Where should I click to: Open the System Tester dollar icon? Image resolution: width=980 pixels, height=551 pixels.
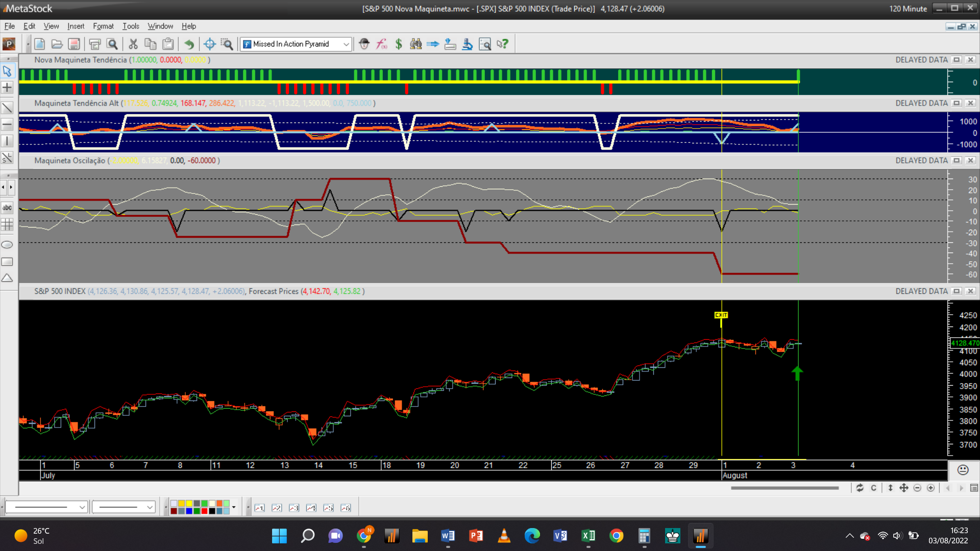(399, 44)
